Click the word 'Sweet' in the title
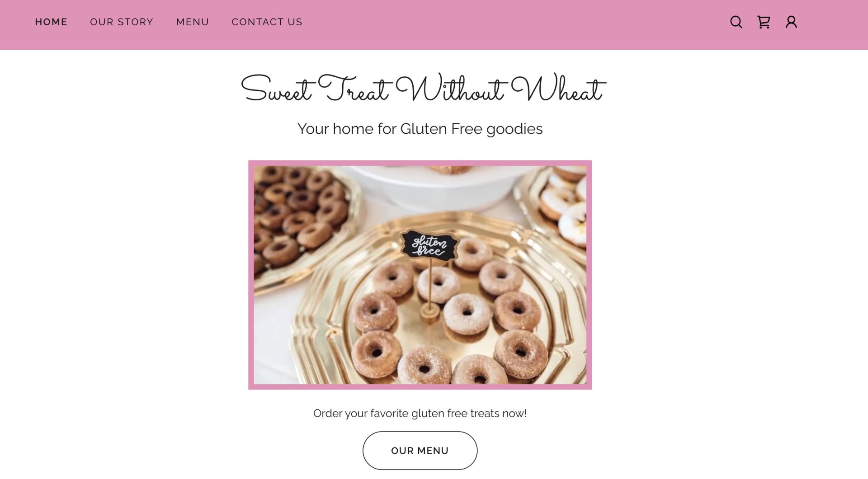The image size is (868, 479). (277, 89)
